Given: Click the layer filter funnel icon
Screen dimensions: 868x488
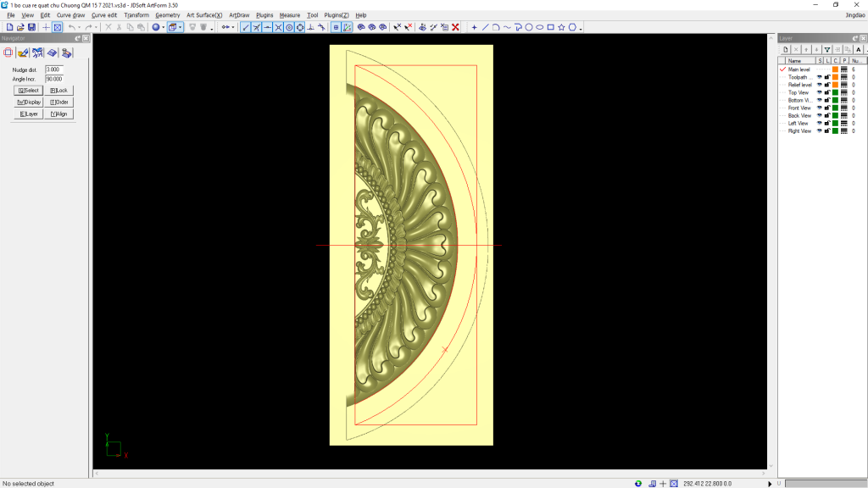Looking at the screenshot, I should [x=827, y=50].
